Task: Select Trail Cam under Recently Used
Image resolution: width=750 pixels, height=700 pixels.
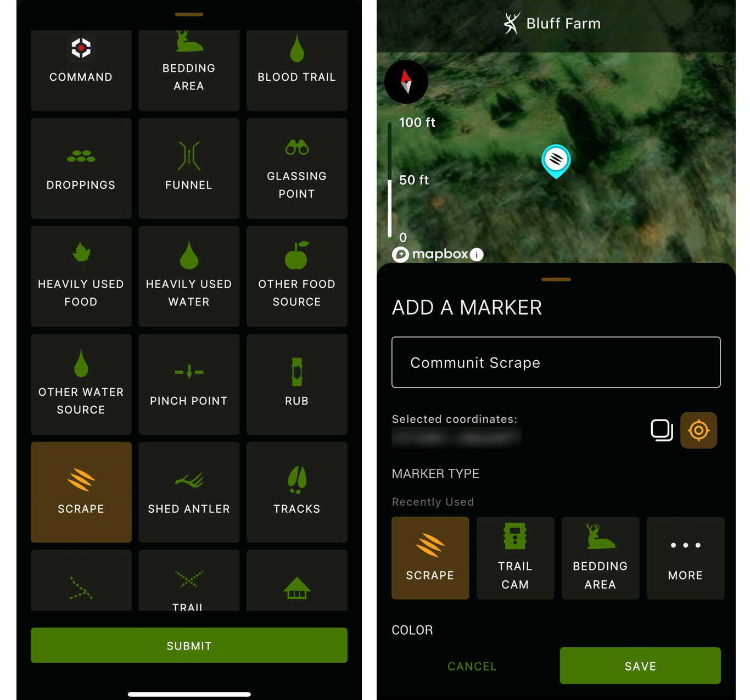Action: tap(515, 558)
